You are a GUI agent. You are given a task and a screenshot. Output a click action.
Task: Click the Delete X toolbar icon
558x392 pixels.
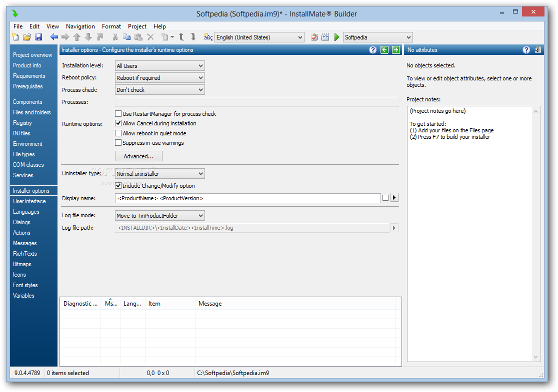pos(150,37)
